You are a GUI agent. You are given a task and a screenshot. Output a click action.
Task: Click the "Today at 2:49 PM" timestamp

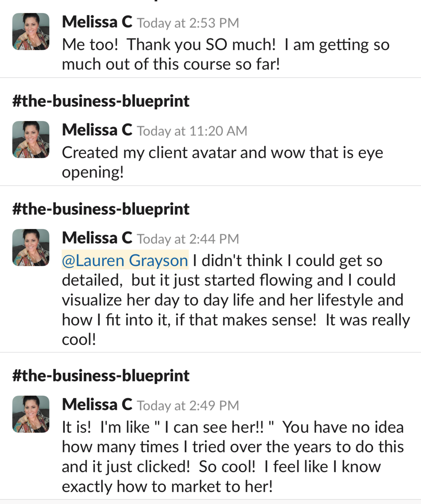pos(188,406)
